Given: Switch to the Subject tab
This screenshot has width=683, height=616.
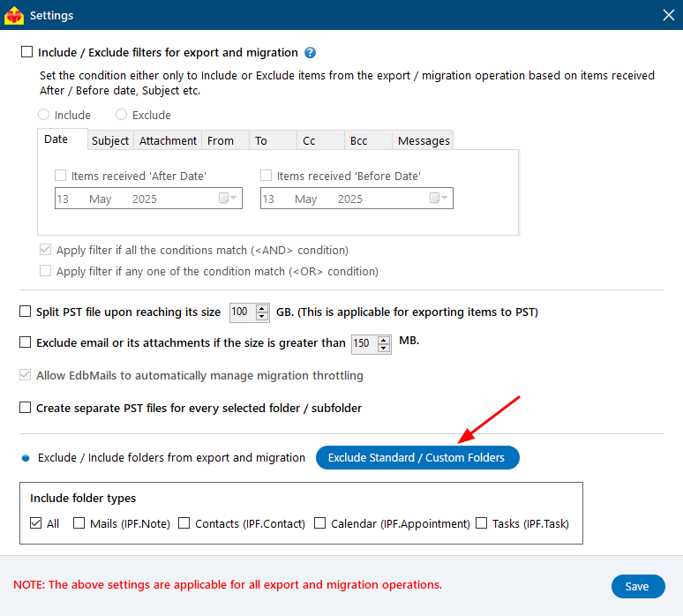Looking at the screenshot, I should 110,140.
